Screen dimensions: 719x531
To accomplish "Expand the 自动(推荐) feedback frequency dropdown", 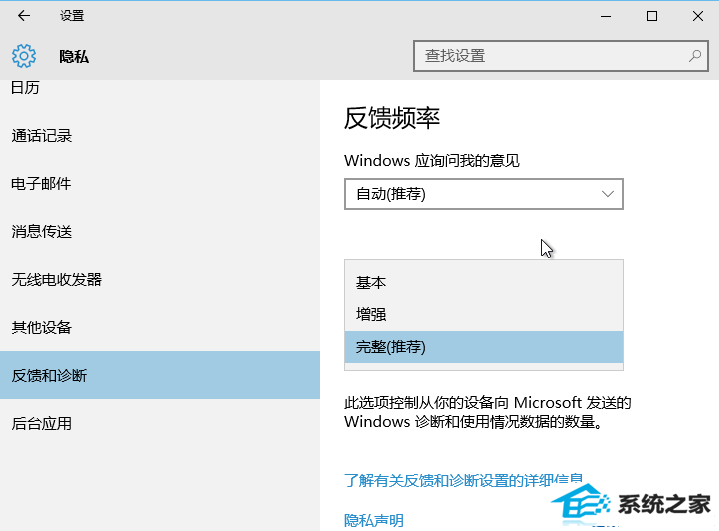I will pos(484,194).
